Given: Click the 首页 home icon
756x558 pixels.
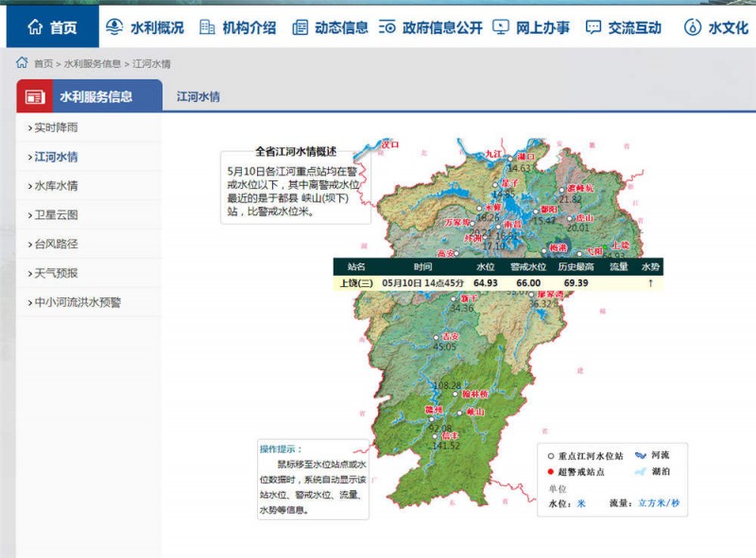Looking at the screenshot, I should [36, 25].
